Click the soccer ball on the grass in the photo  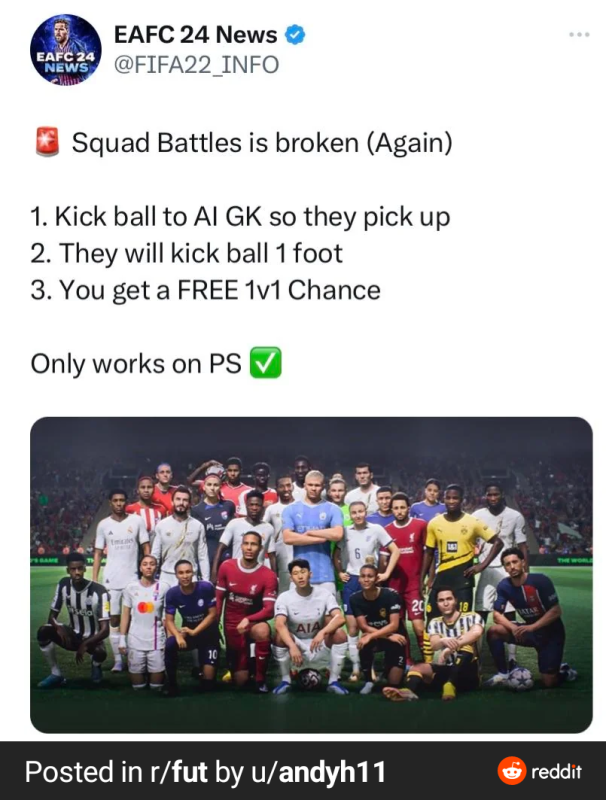coord(310,679)
